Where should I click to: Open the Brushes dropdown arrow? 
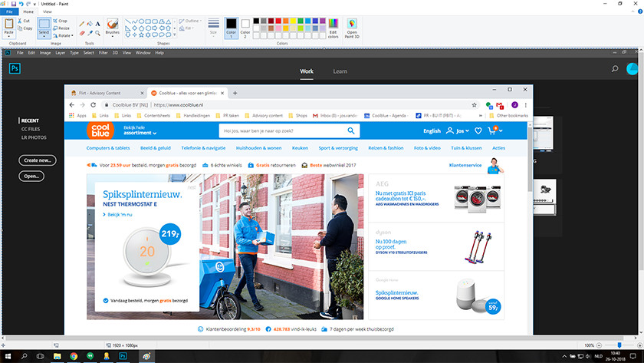click(113, 38)
